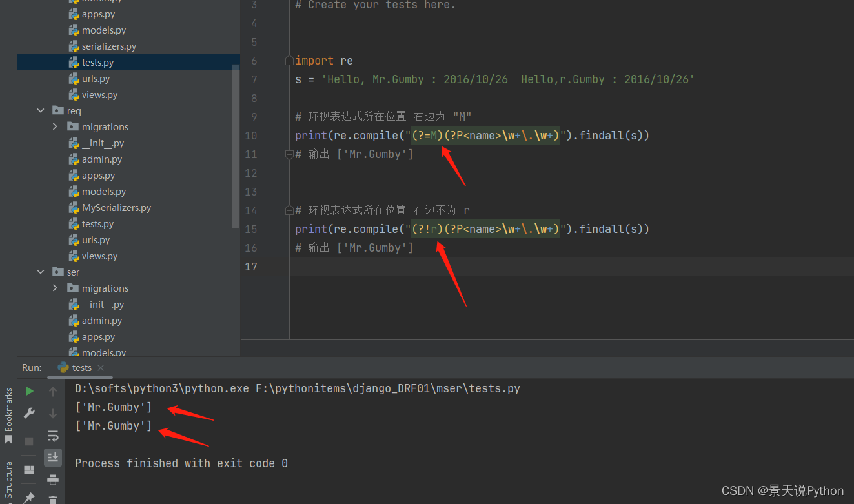Click the print line with (?=M) regex
Screen dimensions: 854x504
click(472, 136)
